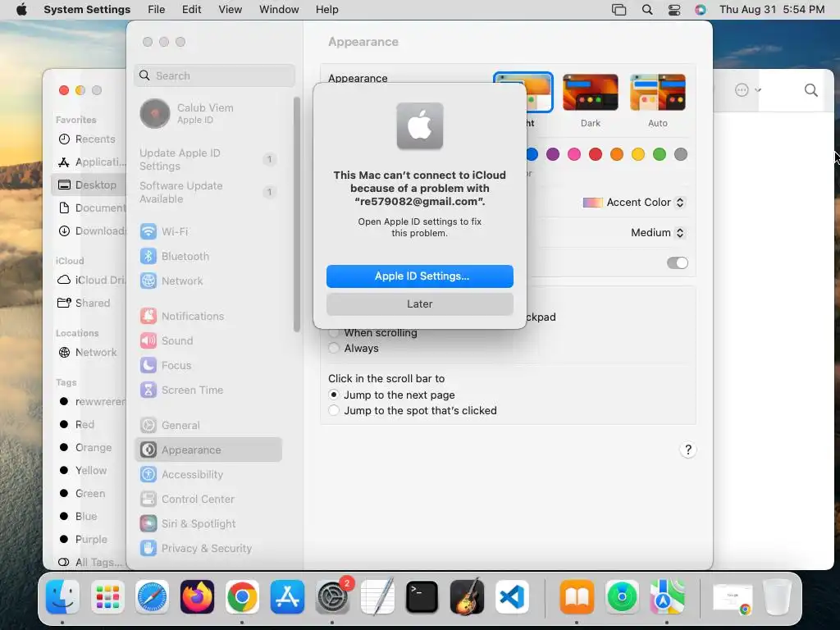The image size is (840, 630).
Task: Choose green accent color
Action: tap(660, 154)
